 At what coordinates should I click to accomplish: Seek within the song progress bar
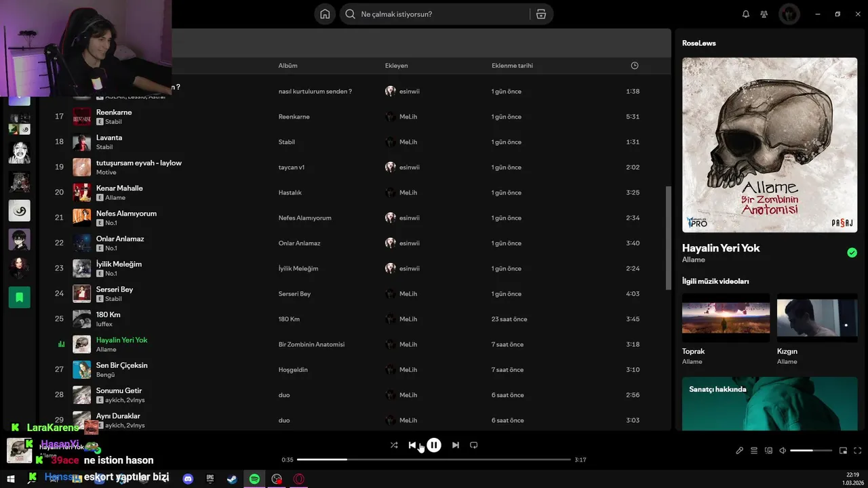434,460
